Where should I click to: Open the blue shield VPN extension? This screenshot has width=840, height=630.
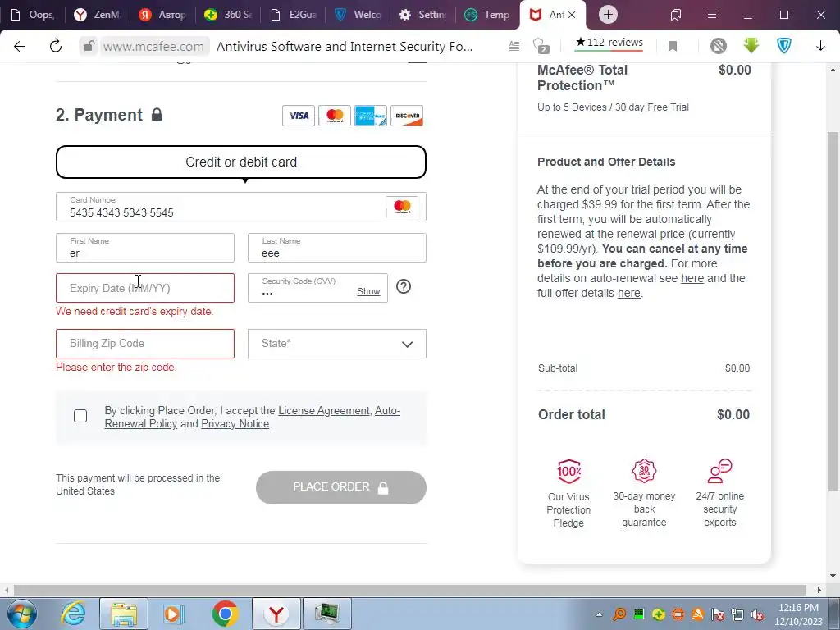tap(784, 47)
